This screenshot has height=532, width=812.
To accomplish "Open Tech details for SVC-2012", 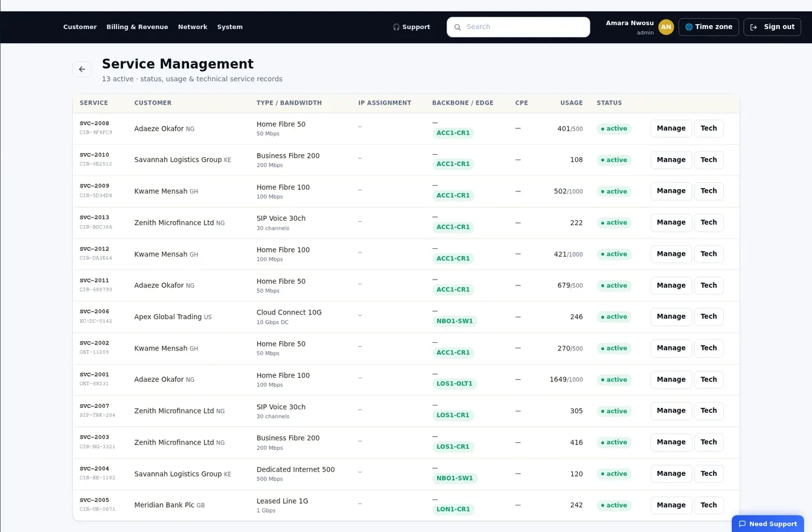I will point(709,254).
